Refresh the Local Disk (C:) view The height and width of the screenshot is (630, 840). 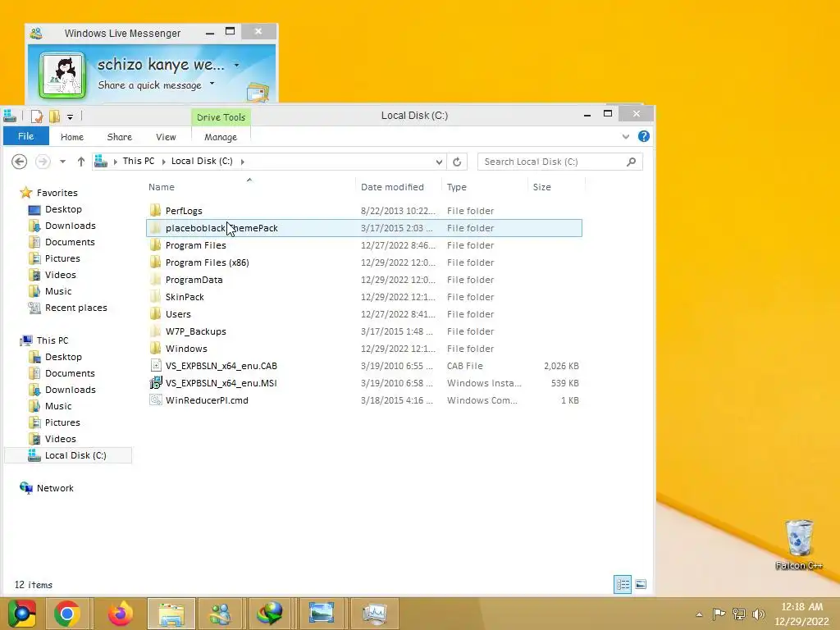[457, 162]
